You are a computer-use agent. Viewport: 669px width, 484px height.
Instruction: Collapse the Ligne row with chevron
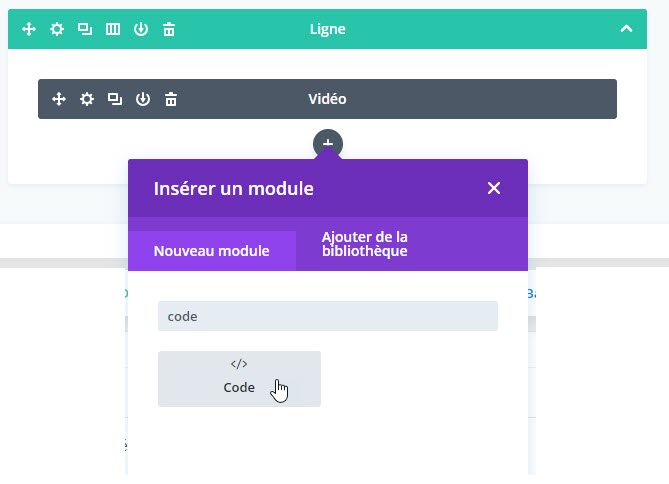click(x=626, y=29)
